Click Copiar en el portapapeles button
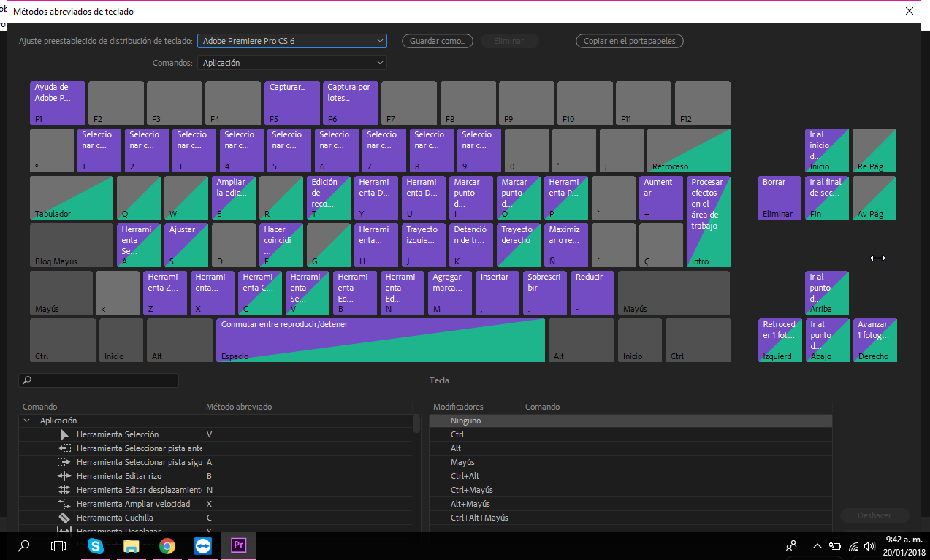Viewport: 930px width, 560px height. coord(630,41)
